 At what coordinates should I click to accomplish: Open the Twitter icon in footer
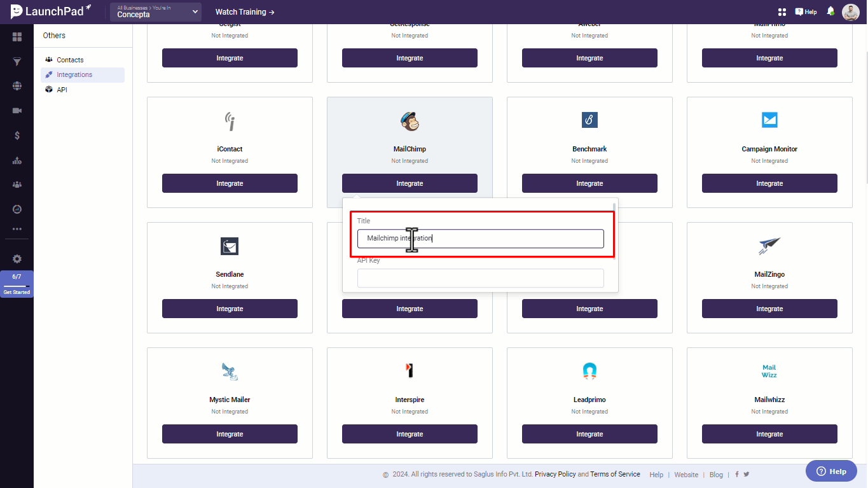pyautogui.click(x=747, y=474)
